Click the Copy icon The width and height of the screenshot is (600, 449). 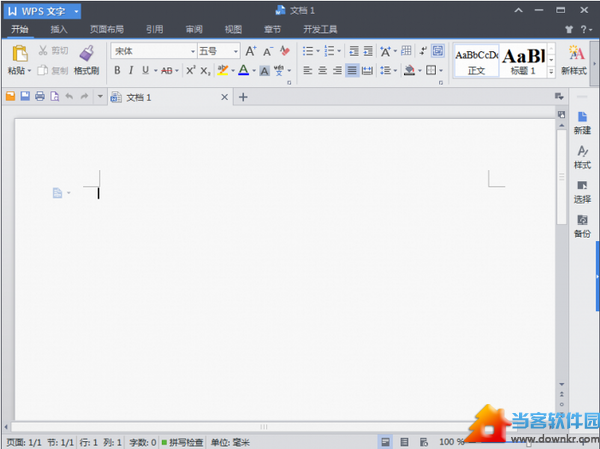[x=42, y=70]
